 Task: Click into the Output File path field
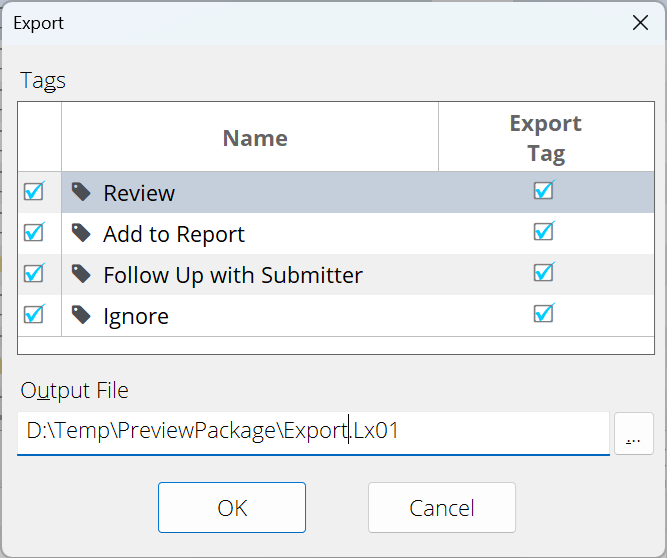314,432
